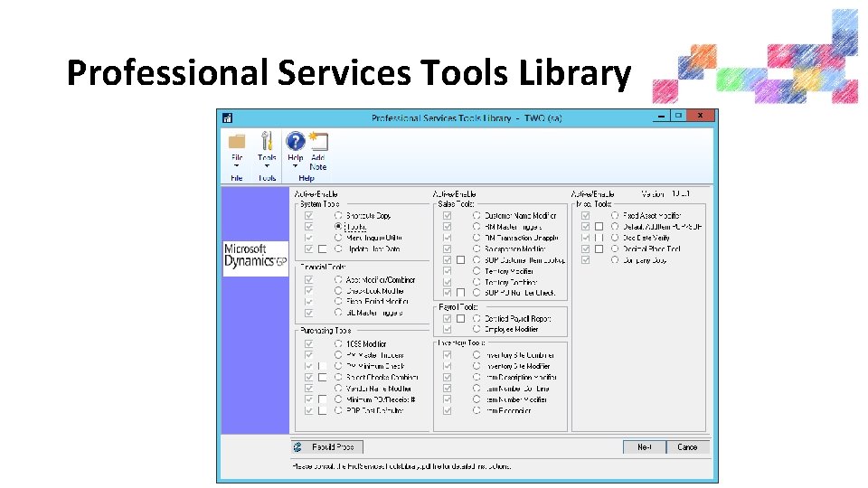Select the Salesperson Modifier radio button
Screen dimensions: 868x488
pyautogui.click(x=476, y=249)
